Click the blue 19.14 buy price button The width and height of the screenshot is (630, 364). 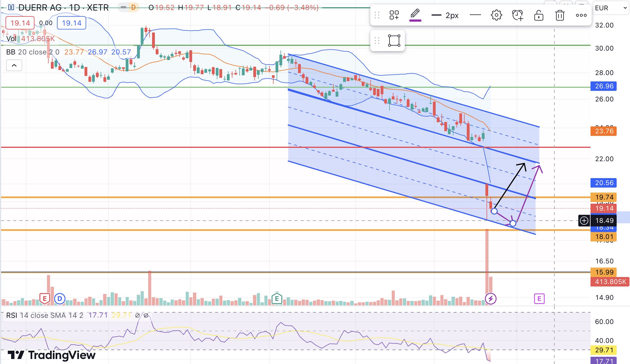point(71,23)
